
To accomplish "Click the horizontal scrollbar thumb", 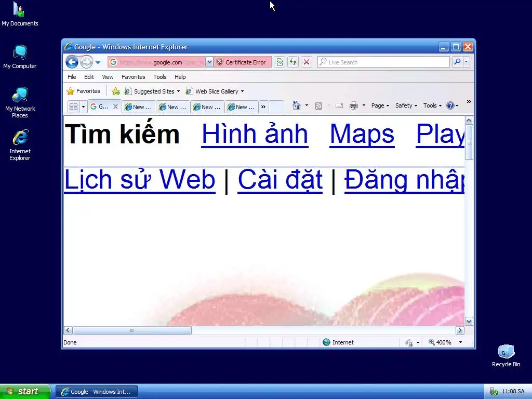I will 132,330.
